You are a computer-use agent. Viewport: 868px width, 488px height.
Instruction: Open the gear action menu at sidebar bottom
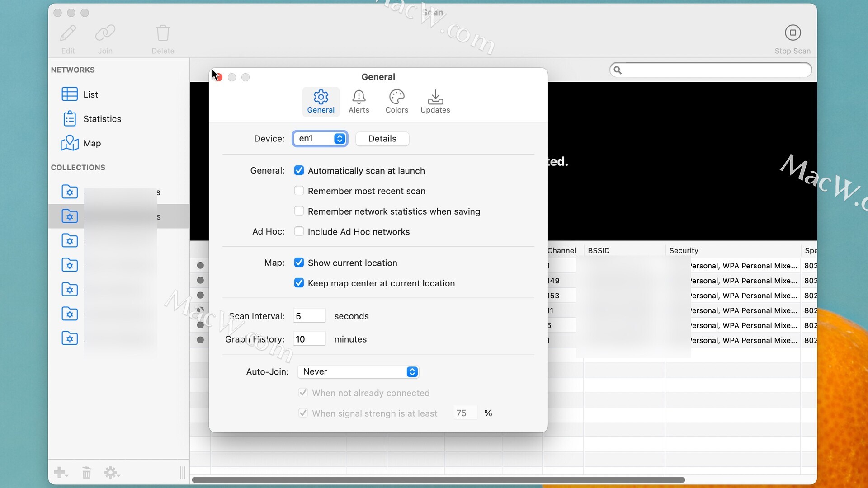111,473
